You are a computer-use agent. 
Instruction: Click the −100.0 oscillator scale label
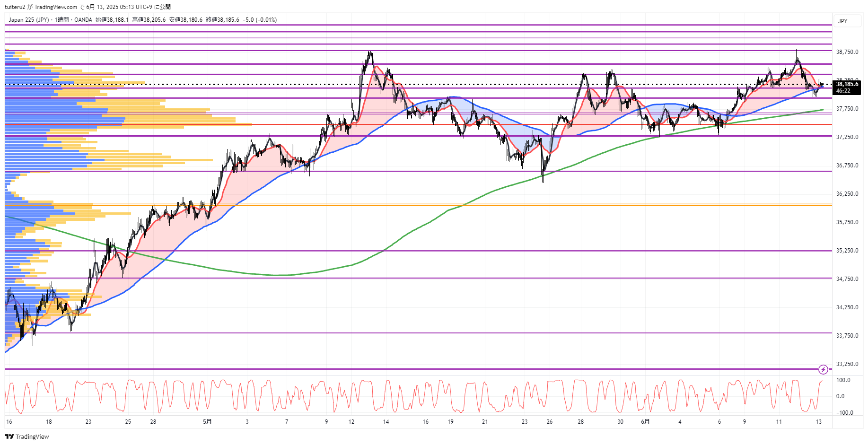844,413
